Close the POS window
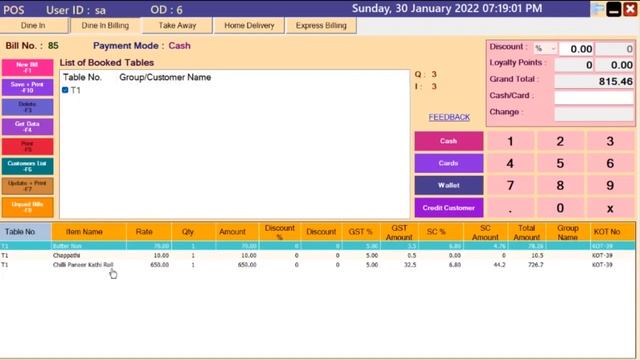Screen dimensions: 640x360 [630, 9]
